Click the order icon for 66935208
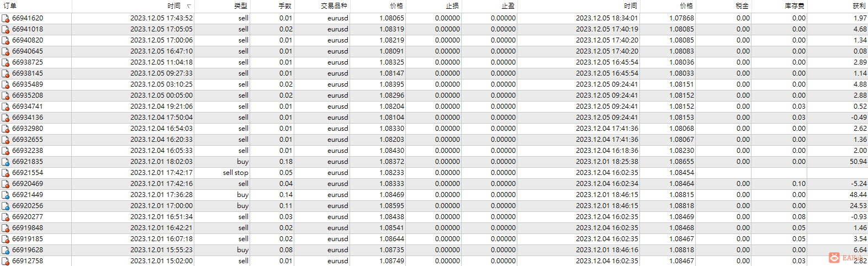The image size is (868, 266). click(6, 95)
